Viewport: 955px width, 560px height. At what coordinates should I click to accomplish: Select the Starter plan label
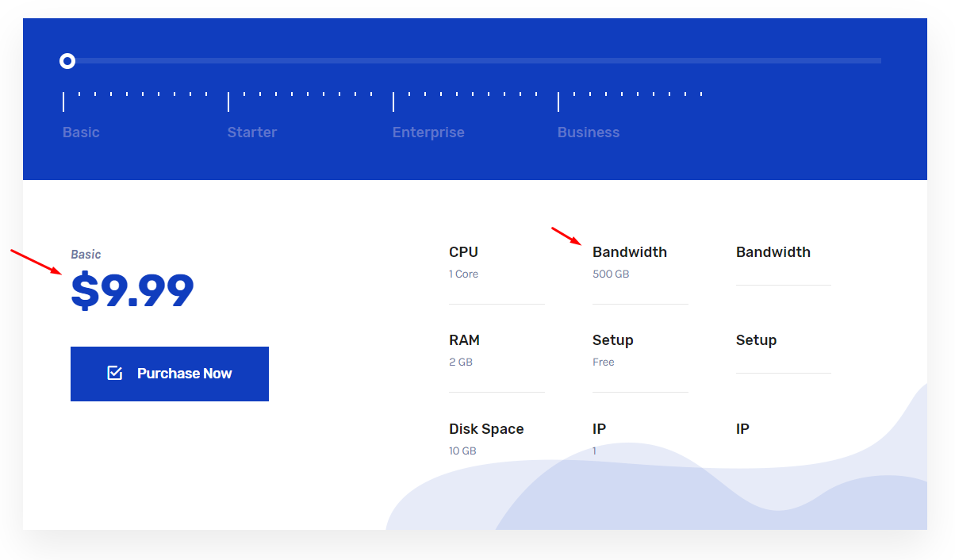point(252,132)
